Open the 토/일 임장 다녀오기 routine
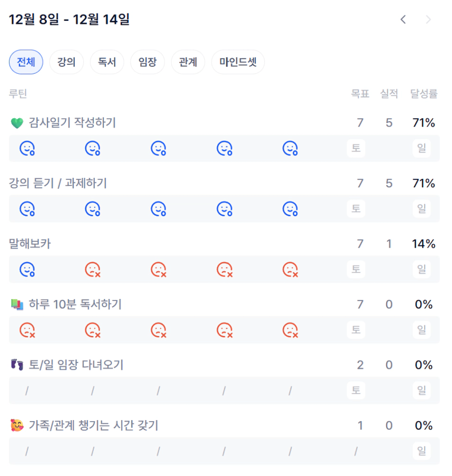Viewport: 452px width, 476px height. [76, 365]
